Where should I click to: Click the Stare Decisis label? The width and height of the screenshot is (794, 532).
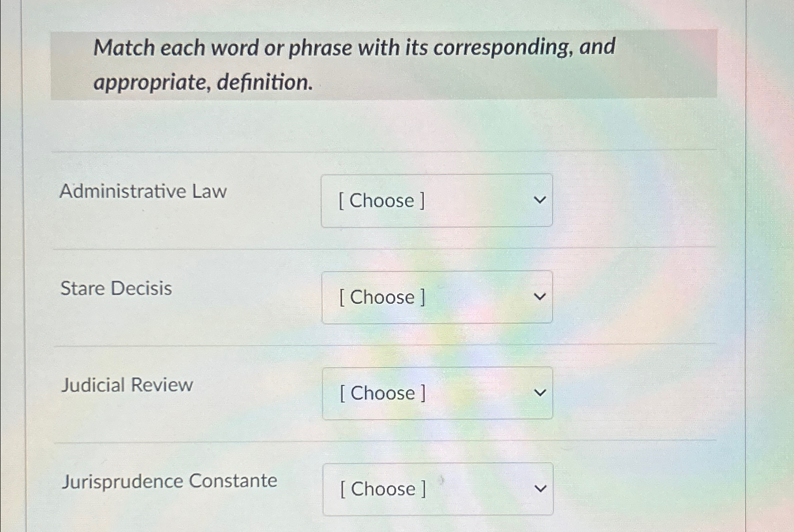[x=116, y=289]
